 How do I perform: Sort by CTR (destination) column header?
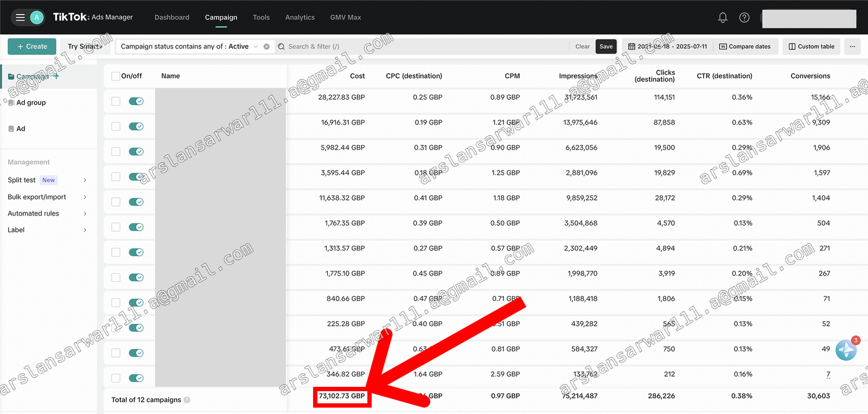(724, 76)
